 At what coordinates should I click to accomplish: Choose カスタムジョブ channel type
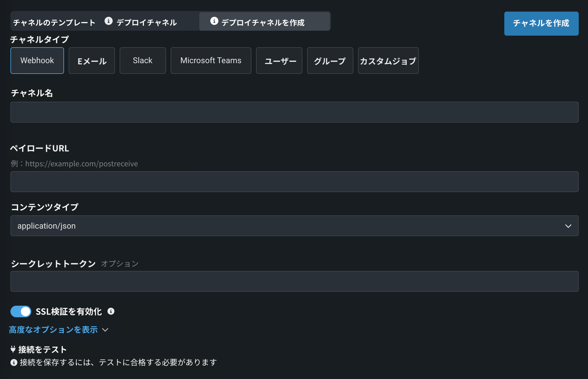click(388, 61)
